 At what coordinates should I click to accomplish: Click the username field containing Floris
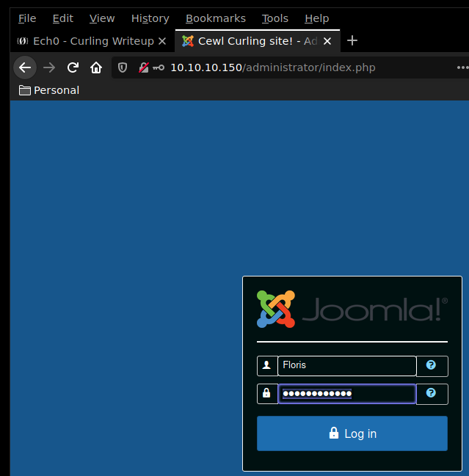click(346, 365)
